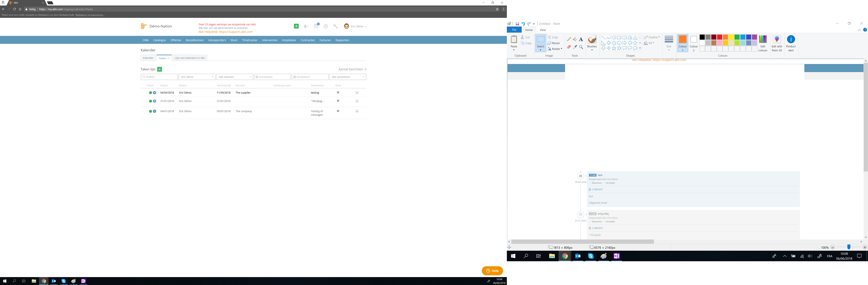Open the Fill dropdown in Paint
868x285 pixels.
649,43
